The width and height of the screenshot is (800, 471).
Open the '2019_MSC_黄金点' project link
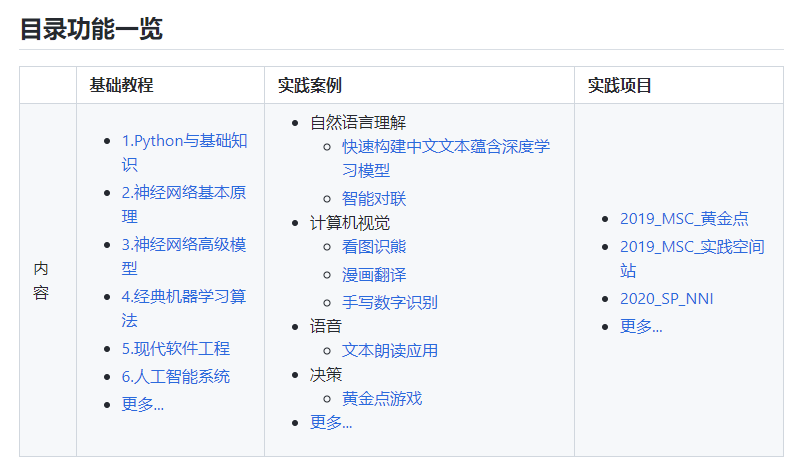(x=684, y=219)
